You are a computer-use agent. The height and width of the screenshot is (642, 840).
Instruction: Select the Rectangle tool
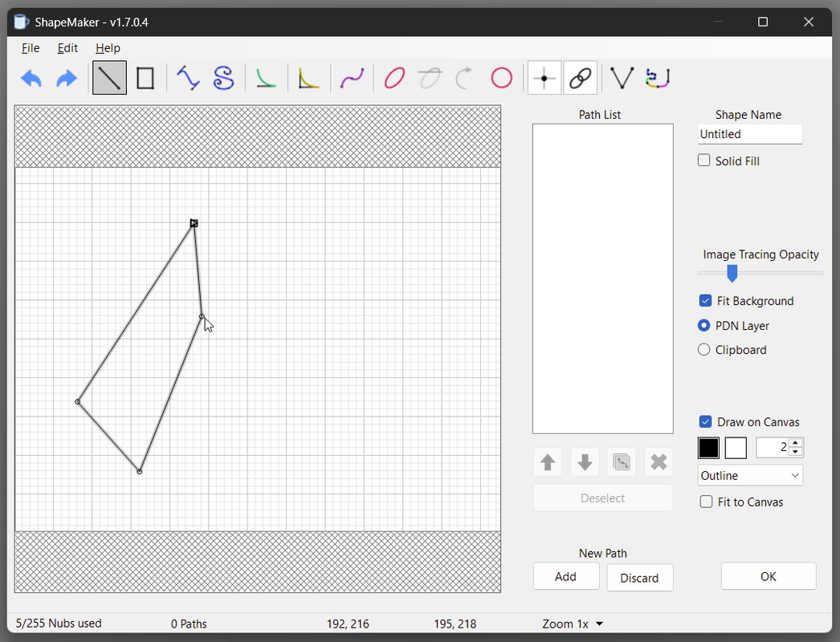(x=145, y=78)
